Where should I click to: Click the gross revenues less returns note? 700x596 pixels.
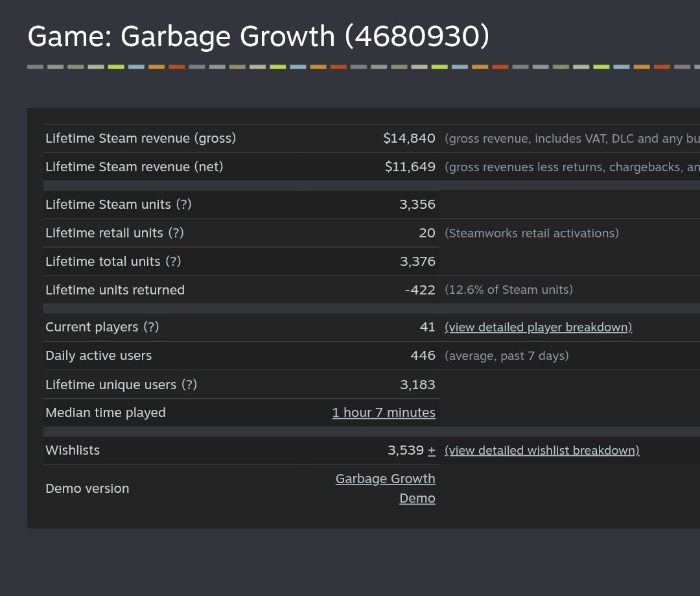pos(572,167)
